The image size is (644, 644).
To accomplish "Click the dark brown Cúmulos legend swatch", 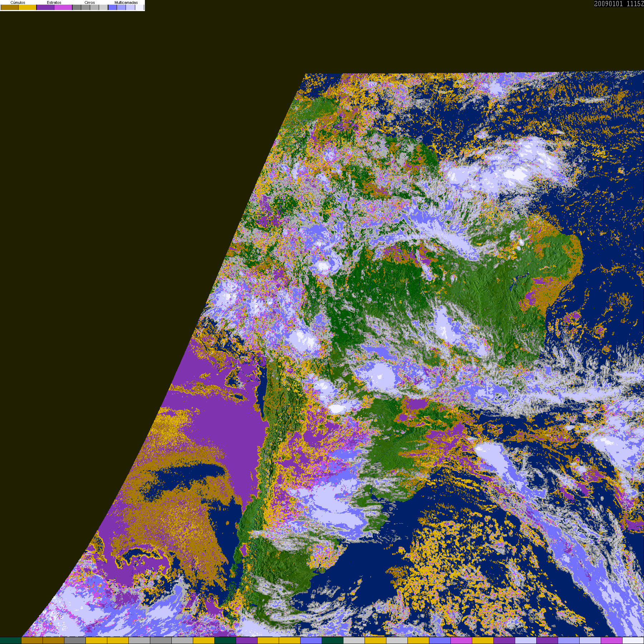I will pyautogui.click(x=10, y=8).
